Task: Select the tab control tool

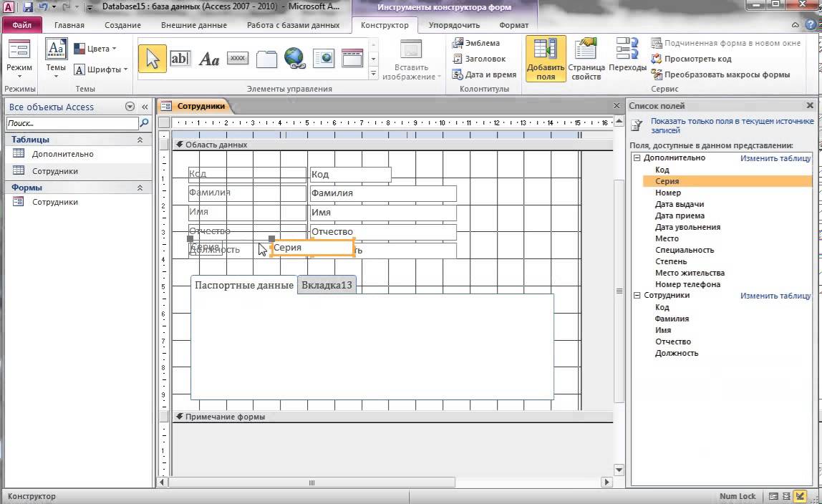Action: 266,59
